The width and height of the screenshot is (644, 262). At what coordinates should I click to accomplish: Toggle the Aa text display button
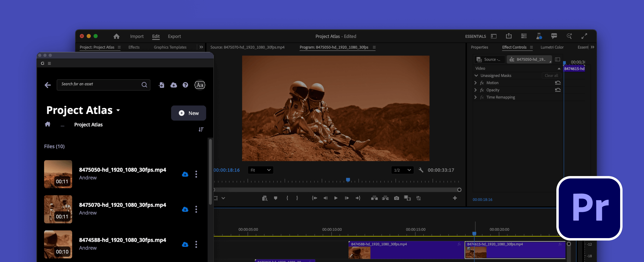[200, 85]
